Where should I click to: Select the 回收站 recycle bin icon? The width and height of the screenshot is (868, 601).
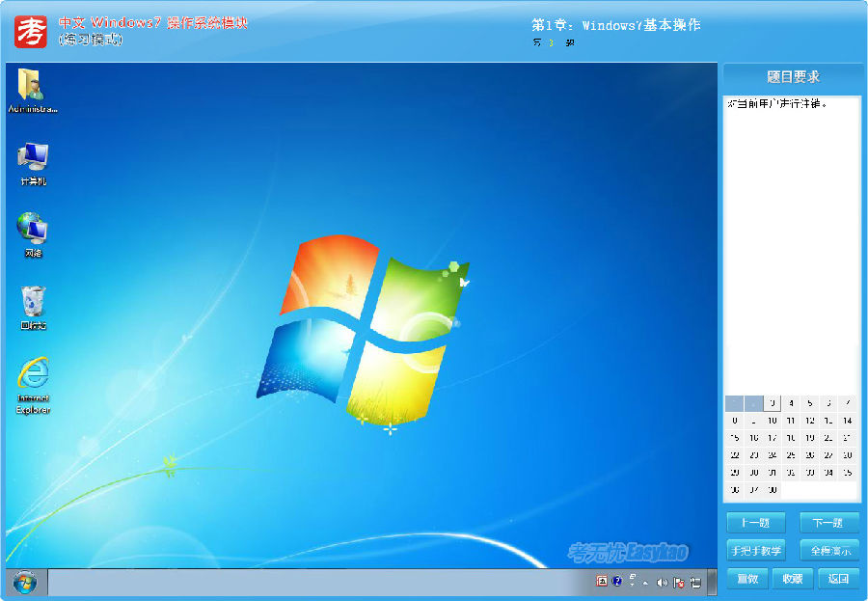[x=33, y=308]
